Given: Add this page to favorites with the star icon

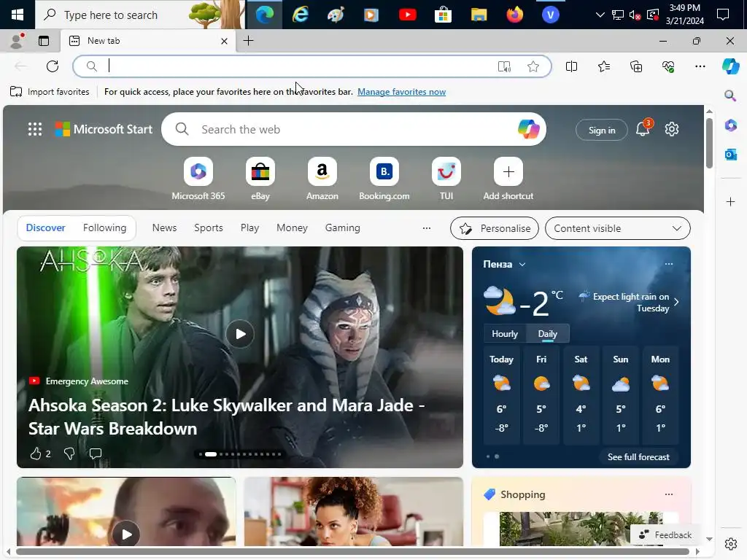Looking at the screenshot, I should coord(533,66).
